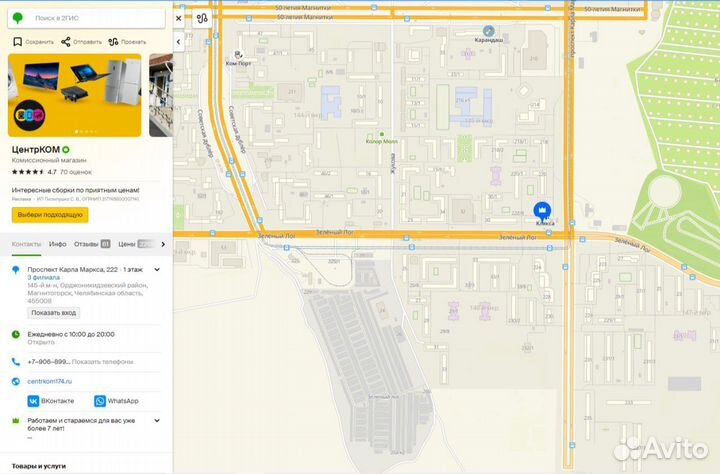Close the company card with X
The width and height of the screenshot is (720, 474).
tap(178, 17)
